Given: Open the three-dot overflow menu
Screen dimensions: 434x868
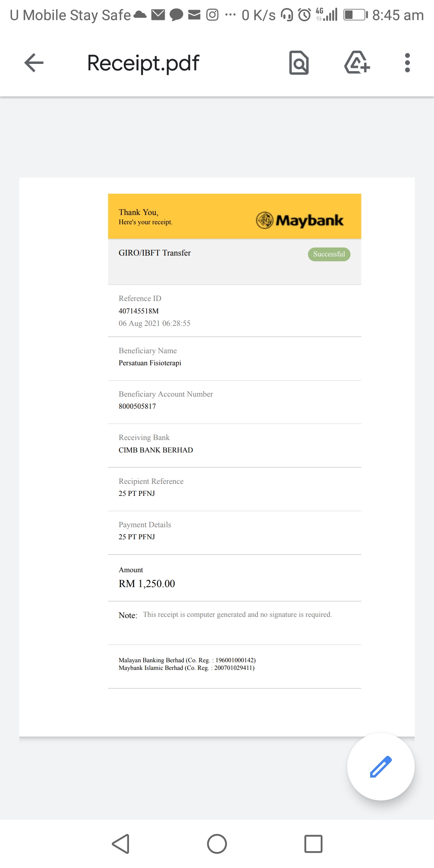Looking at the screenshot, I should pos(407,63).
